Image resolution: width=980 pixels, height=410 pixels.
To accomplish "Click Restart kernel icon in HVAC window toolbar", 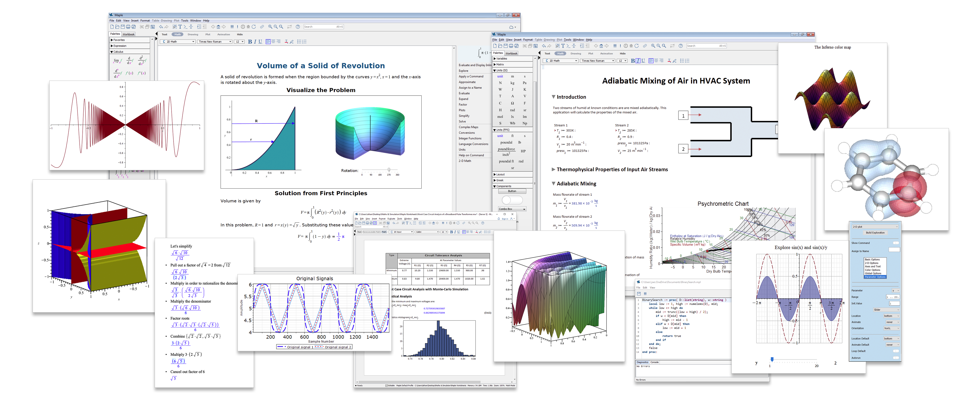I will click(637, 46).
